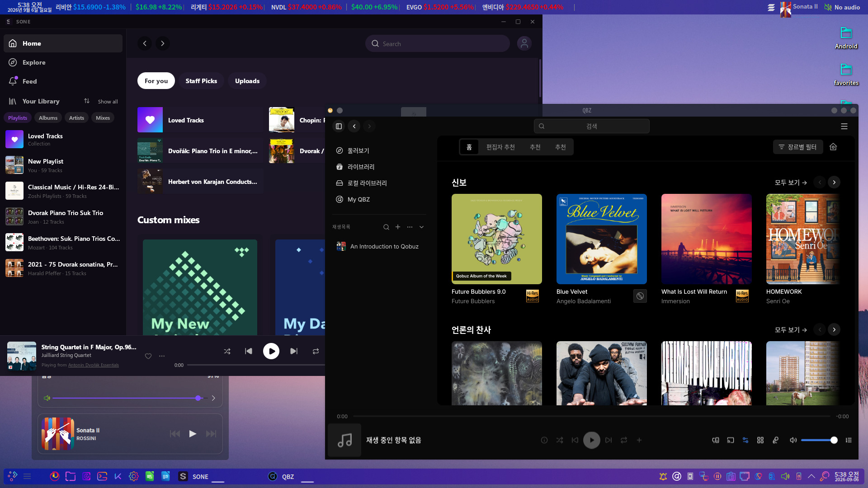868x488 pixels.
Task: Expand volume details arrow beside the slider
Action: pos(213,398)
